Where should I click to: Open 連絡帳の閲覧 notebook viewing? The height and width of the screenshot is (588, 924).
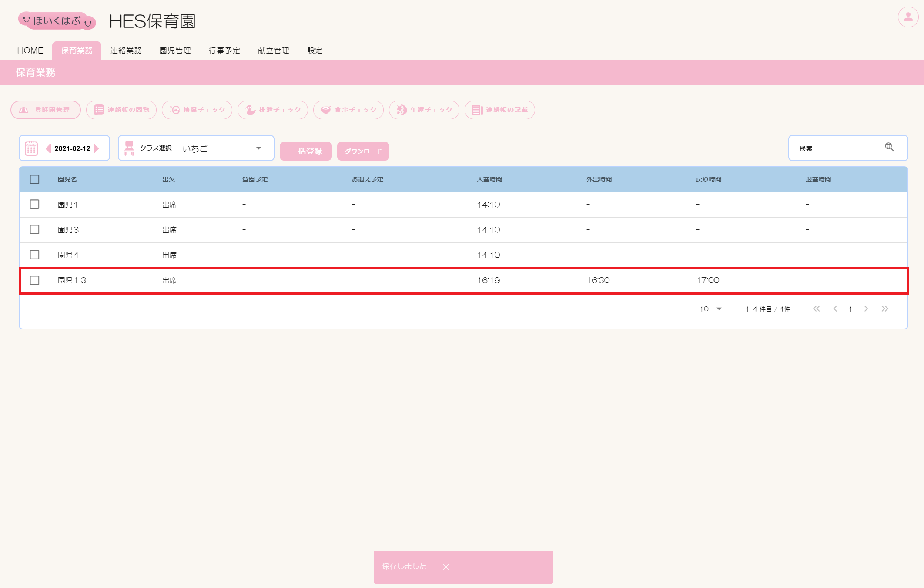tap(121, 110)
